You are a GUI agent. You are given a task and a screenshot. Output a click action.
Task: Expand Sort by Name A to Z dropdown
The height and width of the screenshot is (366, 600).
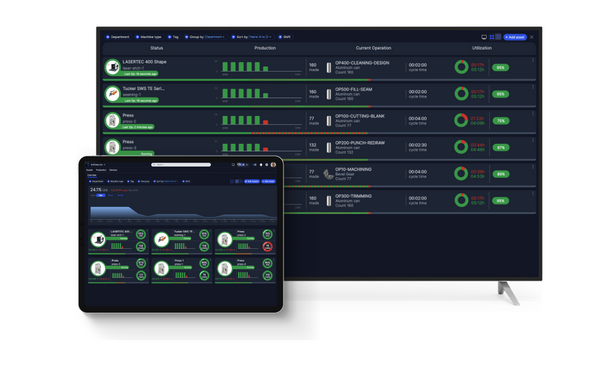[x=252, y=37]
